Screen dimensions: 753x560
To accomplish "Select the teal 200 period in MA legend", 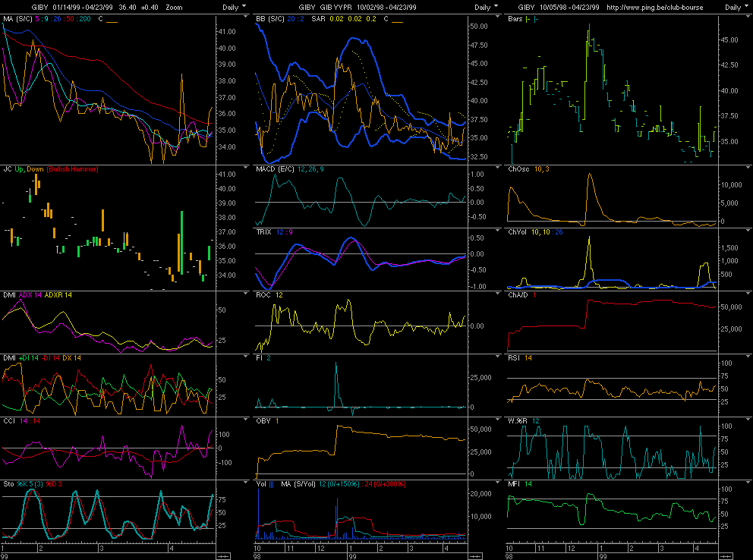I will (x=84, y=19).
